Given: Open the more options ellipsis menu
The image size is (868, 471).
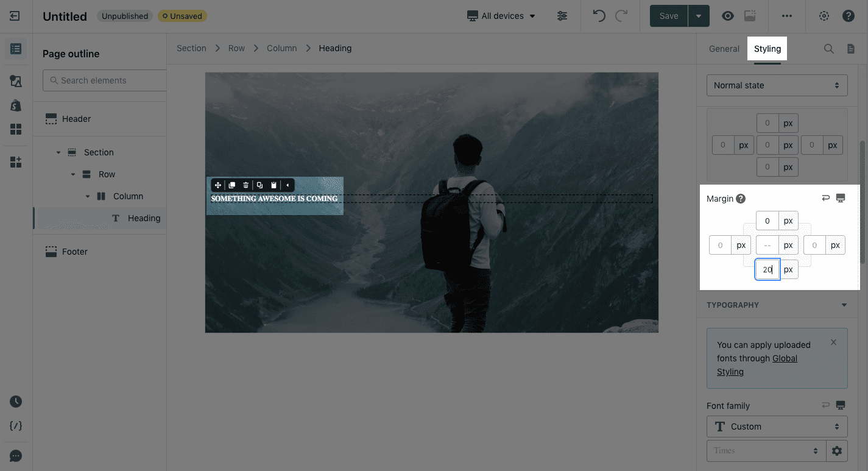Looking at the screenshot, I should [787, 16].
